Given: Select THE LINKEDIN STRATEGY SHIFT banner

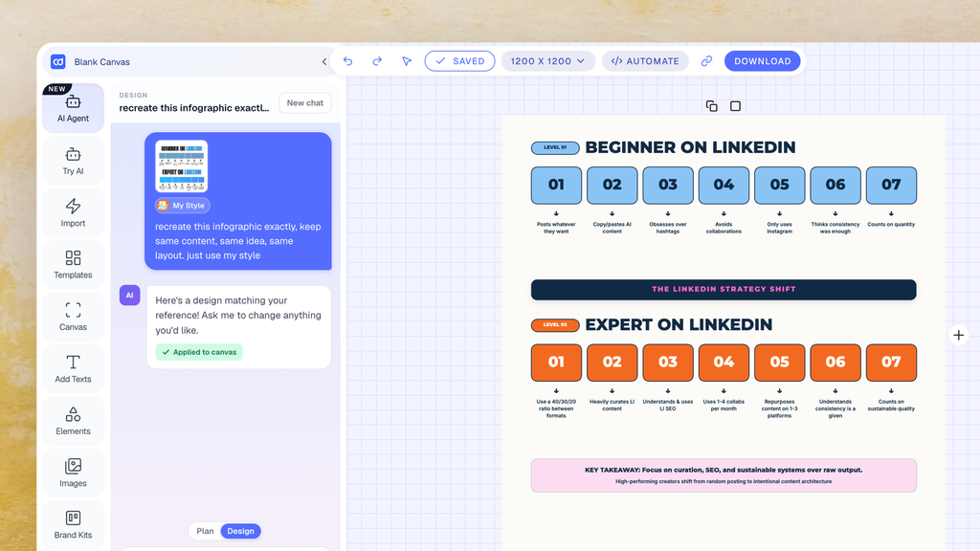Looking at the screenshot, I should coord(724,290).
